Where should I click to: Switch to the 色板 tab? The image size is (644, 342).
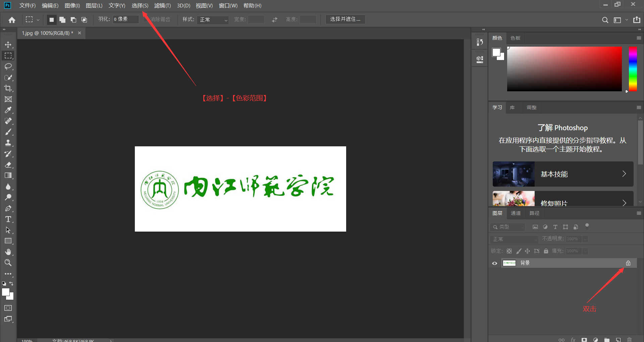tap(516, 38)
